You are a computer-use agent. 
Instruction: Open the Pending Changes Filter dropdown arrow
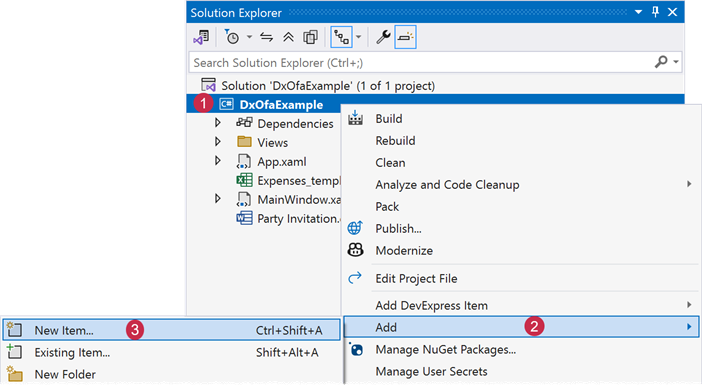coord(249,37)
